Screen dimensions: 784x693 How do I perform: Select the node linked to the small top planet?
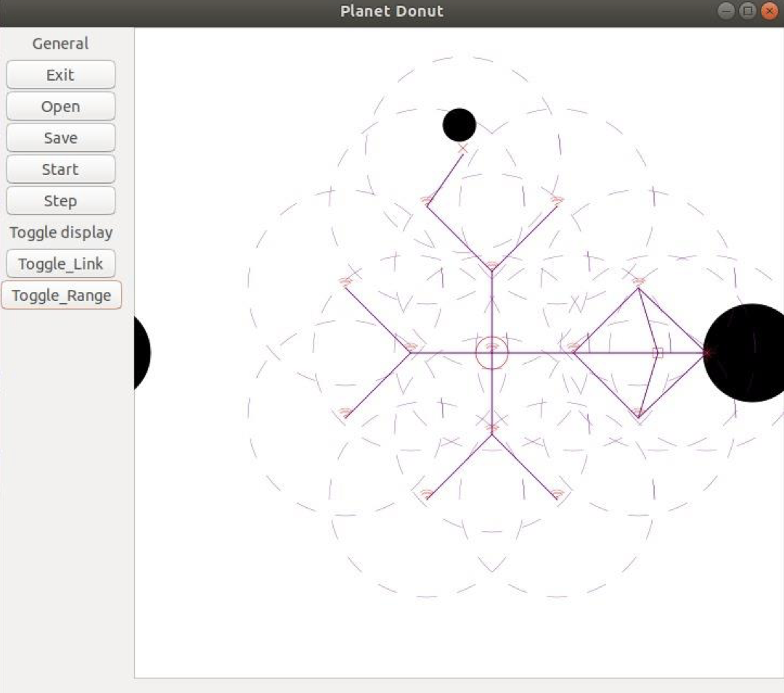427,201
